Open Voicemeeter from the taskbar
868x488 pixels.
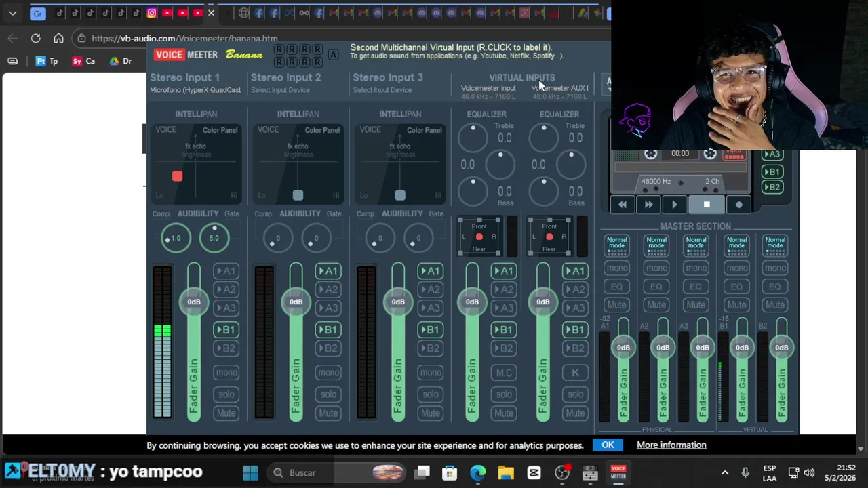(618, 472)
